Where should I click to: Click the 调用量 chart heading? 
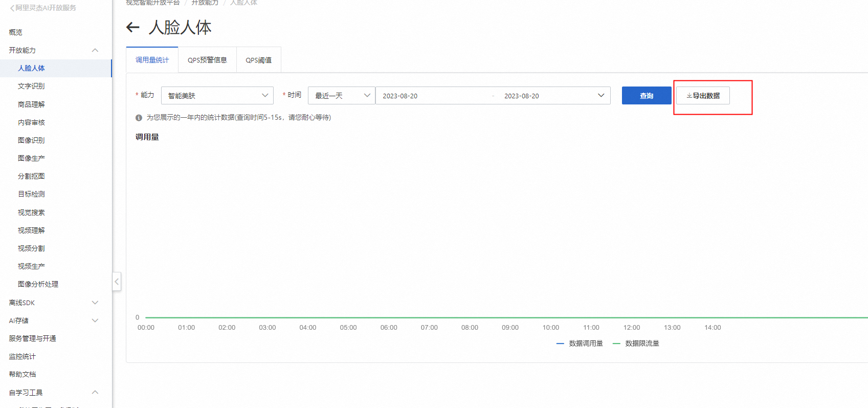(x=147, y=137)
